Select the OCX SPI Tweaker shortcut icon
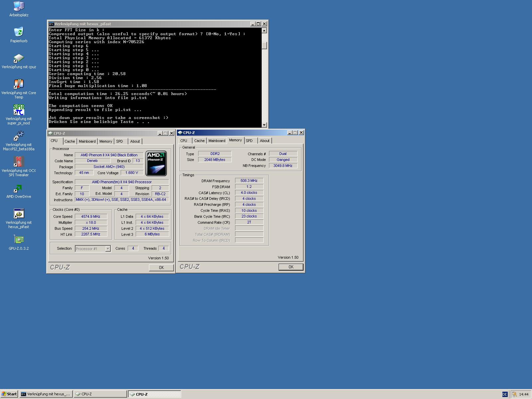The width and height of the screenshot is (532, 399). 19,162
